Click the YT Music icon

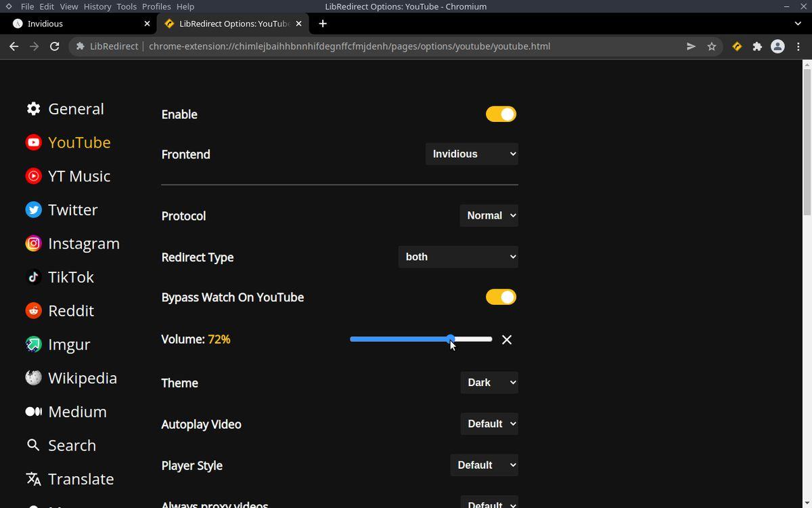(x=33, y=176)
